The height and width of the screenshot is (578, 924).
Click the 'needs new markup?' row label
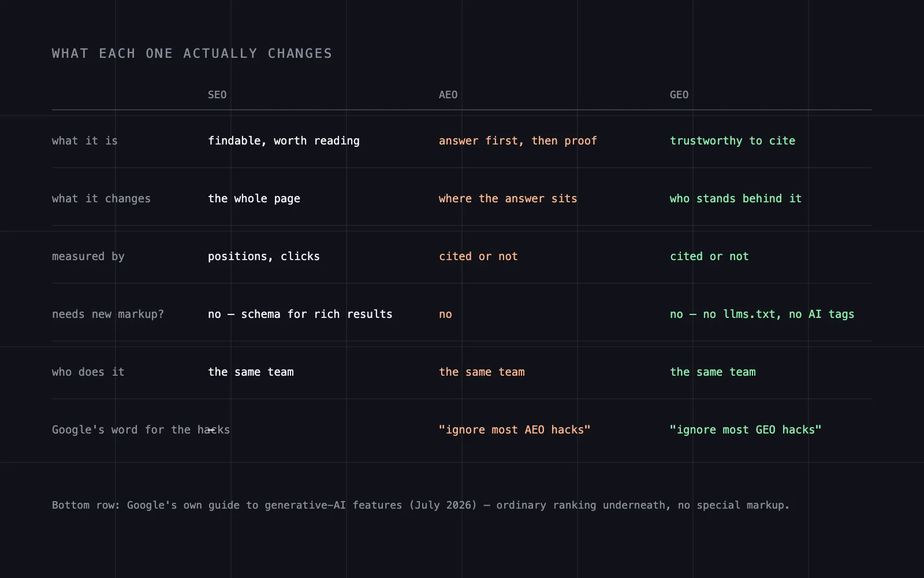pos(108,314)
